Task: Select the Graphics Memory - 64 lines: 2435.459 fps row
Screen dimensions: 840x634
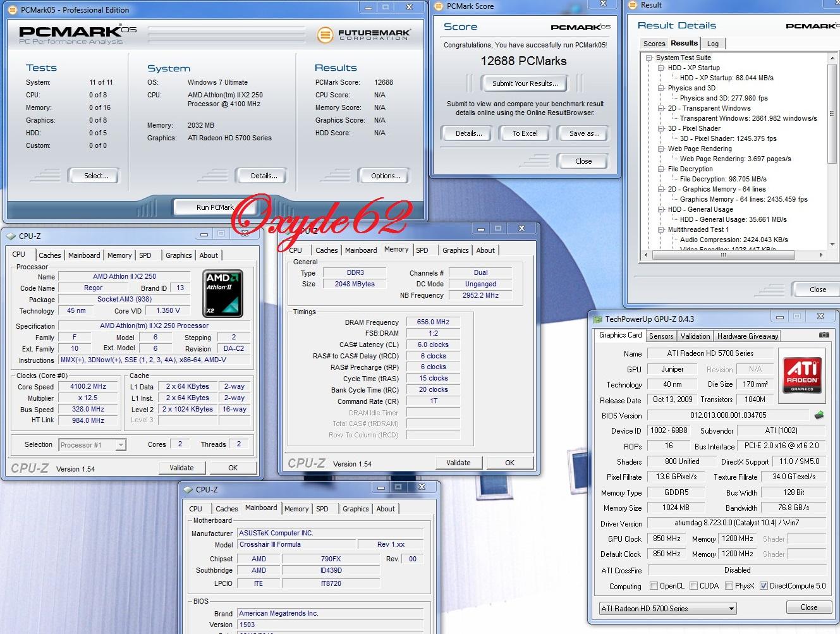Action: click(x=743, y=199)
